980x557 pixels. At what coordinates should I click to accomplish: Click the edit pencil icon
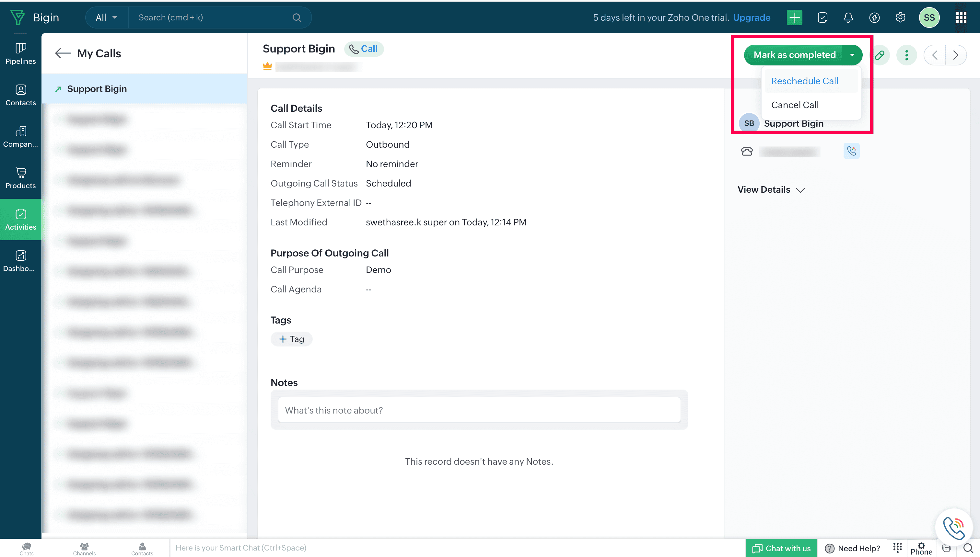tap(880, 55)
